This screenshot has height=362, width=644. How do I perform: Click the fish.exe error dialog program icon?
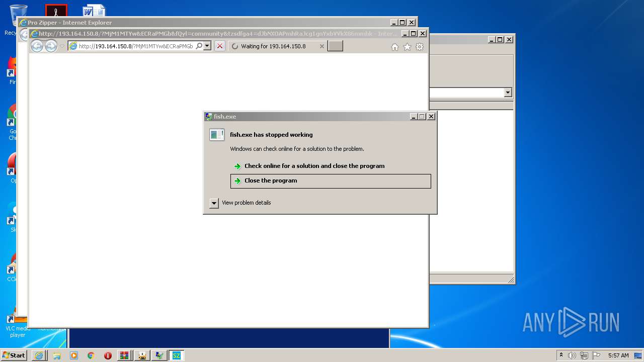point(217,135)
